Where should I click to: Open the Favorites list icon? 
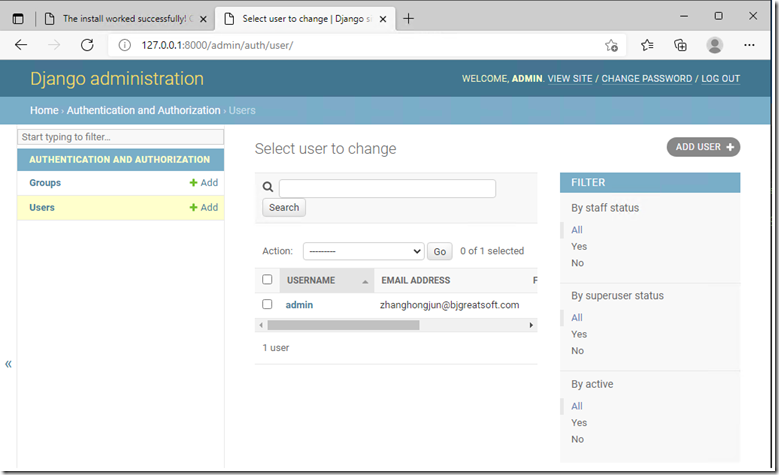[647, 45]
